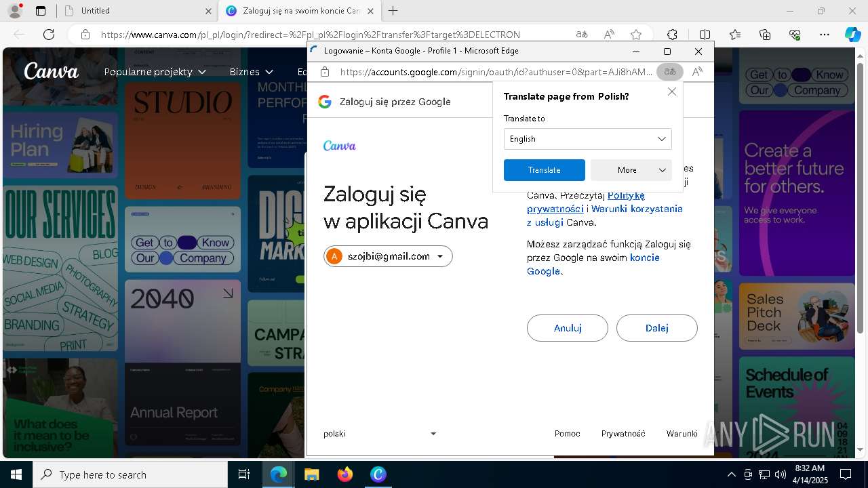View site info lock icon in main window

coord(85,35)
